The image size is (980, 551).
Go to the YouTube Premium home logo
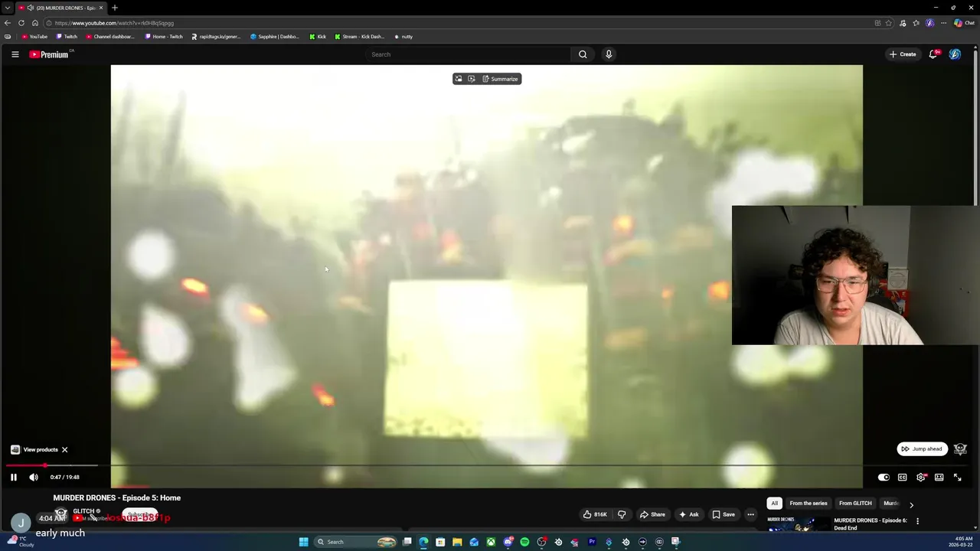tap(49, 54)
